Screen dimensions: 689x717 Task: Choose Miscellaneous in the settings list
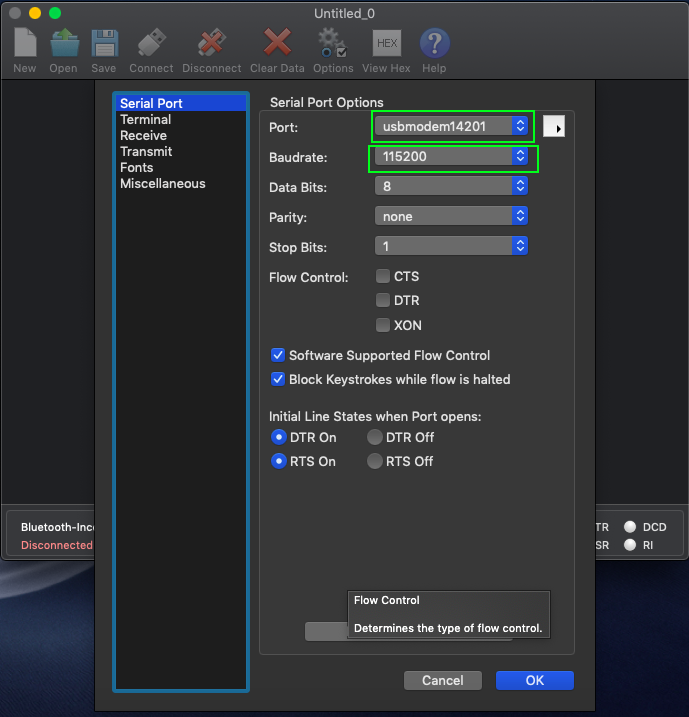pyautogui.click(x=163, y=183)
